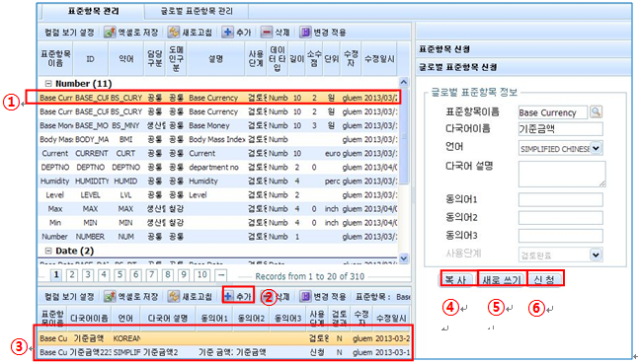Collapse the Date (2) group

48,251
